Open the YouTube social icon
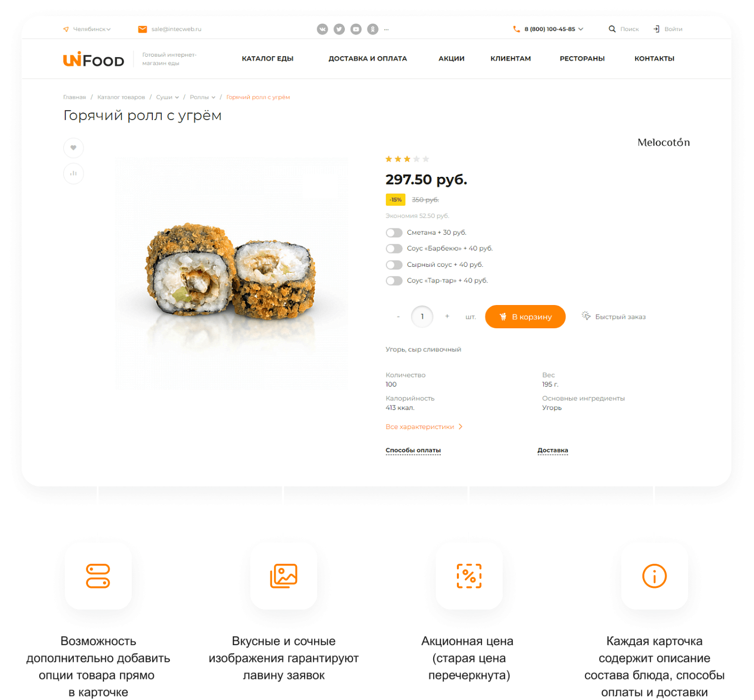This screenshot has width=754, height=700. click(356, 29)
